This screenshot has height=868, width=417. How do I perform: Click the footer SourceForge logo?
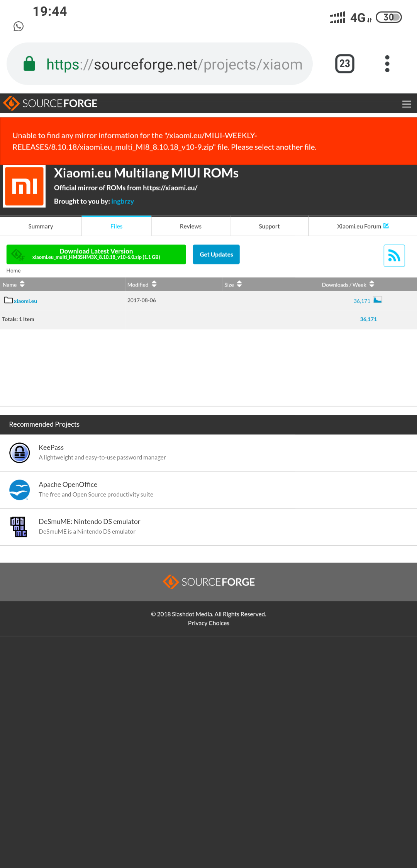tap(208, 582)
